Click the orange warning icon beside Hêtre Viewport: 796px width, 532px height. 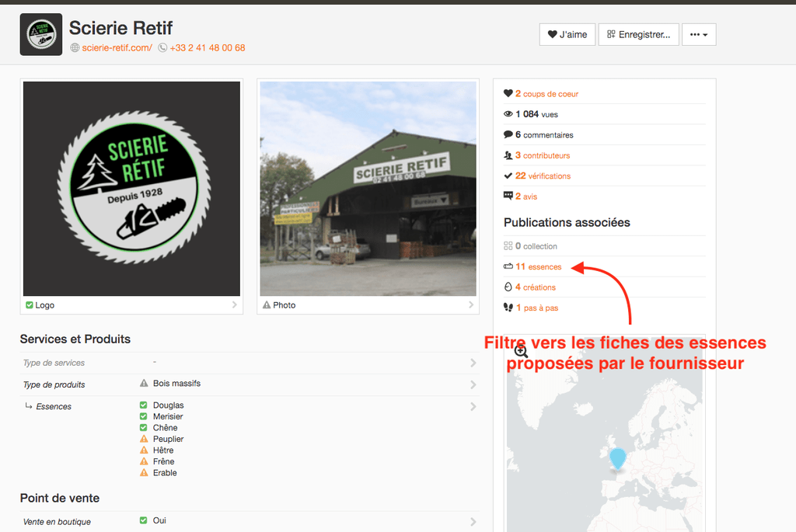pos(144,450)
